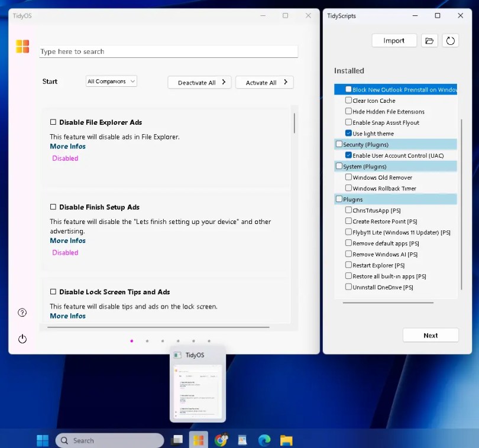The width and height of the screenshot is (479, 448).
Task: Open More Infos for Finish Setup Ads
Action: pos(68,241)
